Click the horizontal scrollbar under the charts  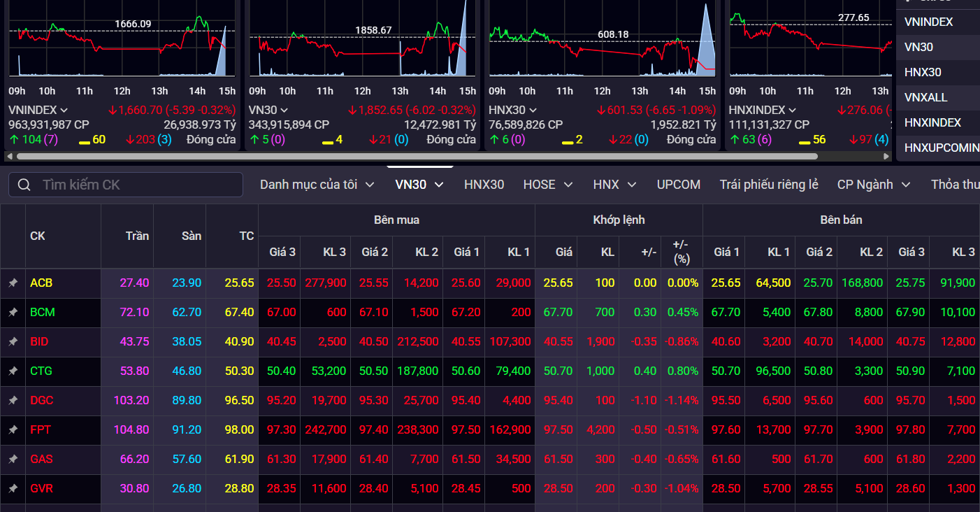coord(447,157)
